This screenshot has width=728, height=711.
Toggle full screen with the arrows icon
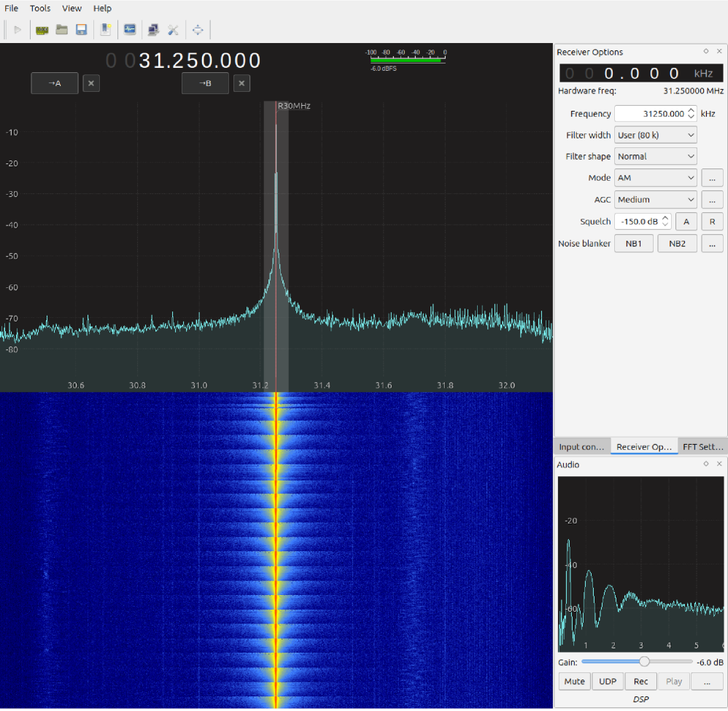(198, 30)
